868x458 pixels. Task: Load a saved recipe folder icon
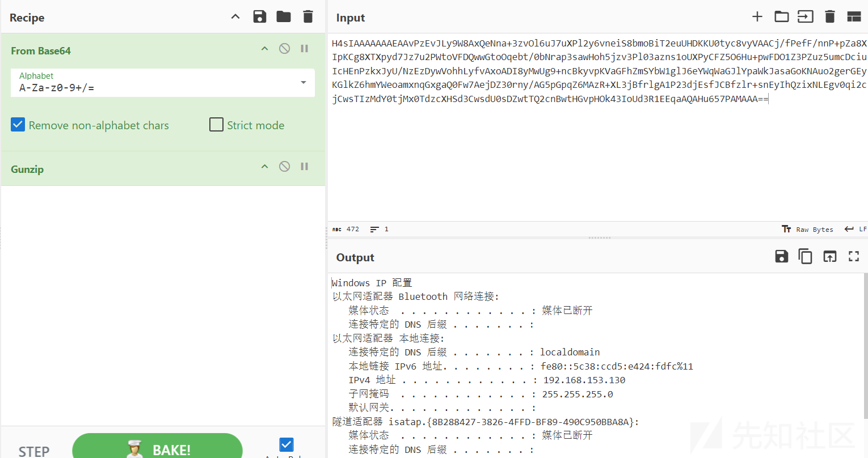pyautogui.click(x=284, y=16)
